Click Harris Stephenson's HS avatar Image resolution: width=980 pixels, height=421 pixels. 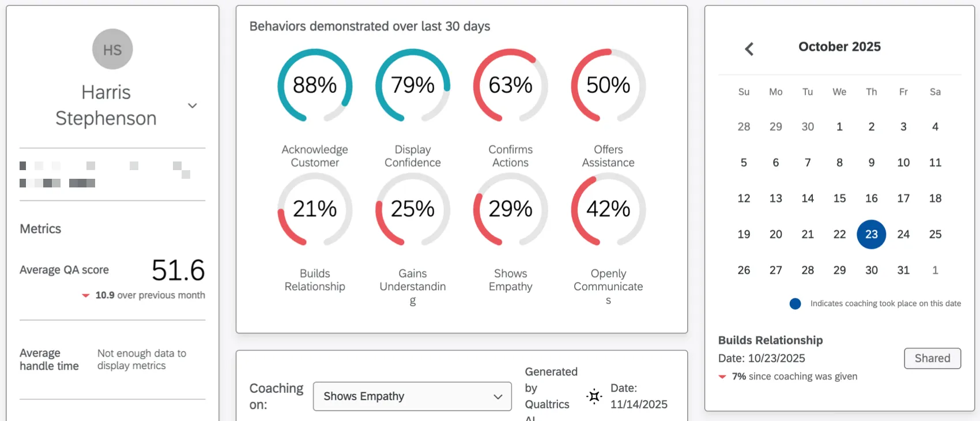(112, 49)
